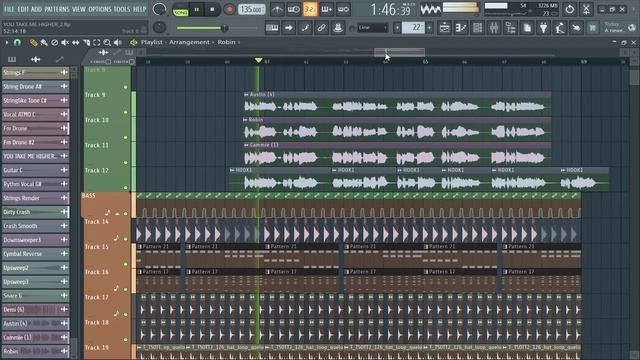Open the PATTERNS menu

(x=57, y=9)
